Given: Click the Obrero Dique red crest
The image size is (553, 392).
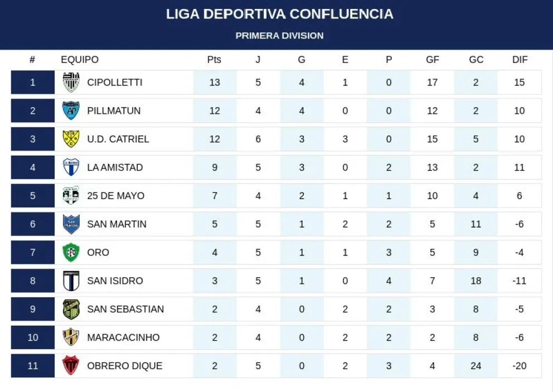Looking at the screenshot, I should [x=71, y=366].
